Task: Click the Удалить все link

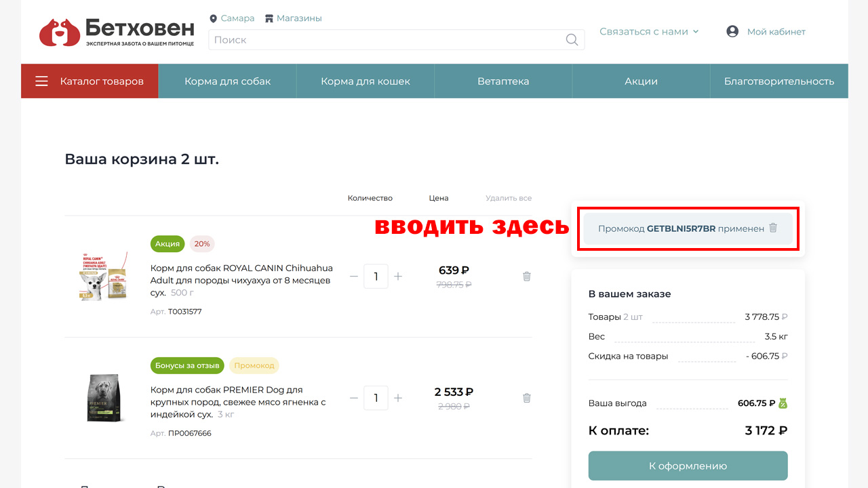Action: coord(509,199)
